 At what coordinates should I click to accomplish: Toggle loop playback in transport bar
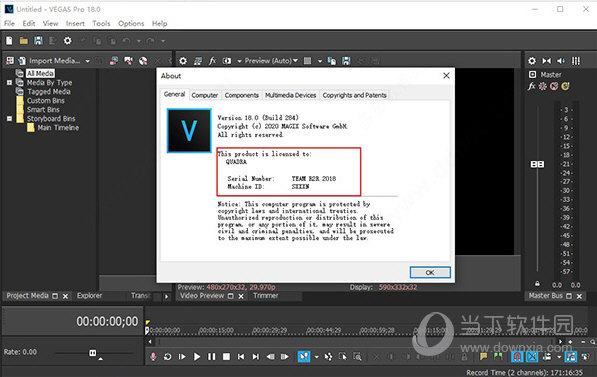[168, 357]
